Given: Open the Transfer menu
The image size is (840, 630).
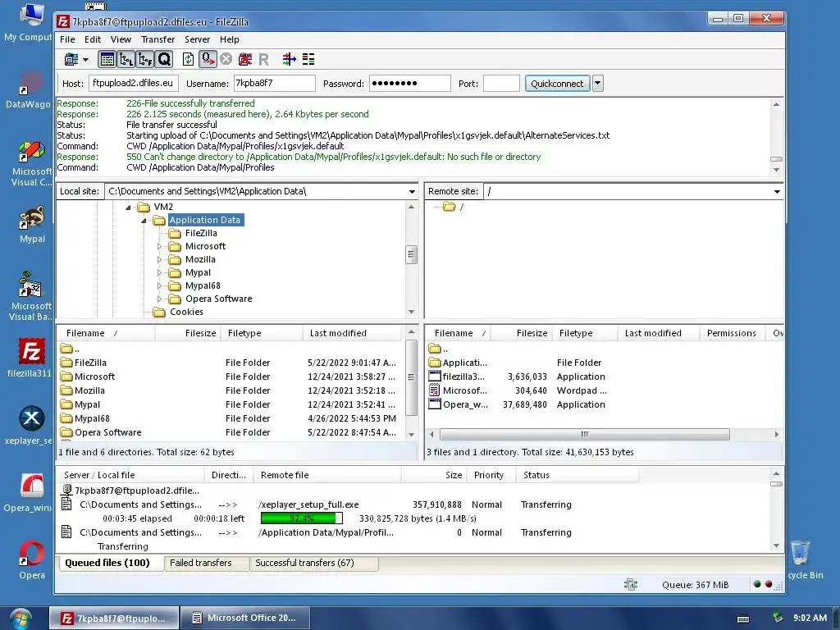Looking at the screenshot, I should pos(158,39).
